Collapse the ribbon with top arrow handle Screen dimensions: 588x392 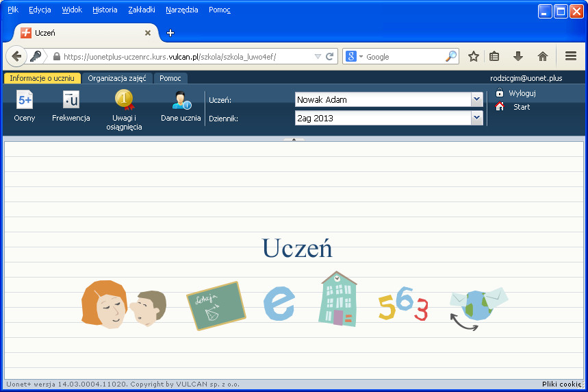click(x=294, y=139)
